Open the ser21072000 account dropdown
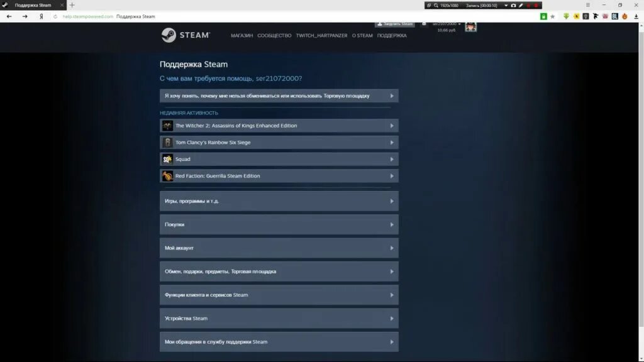Viewport: 644px width, 362px height. [x=447, y=24]
